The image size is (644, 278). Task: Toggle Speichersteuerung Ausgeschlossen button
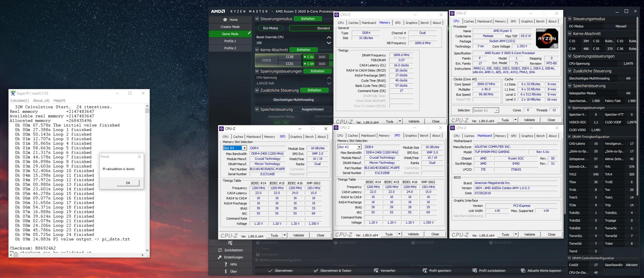[313, 109]
